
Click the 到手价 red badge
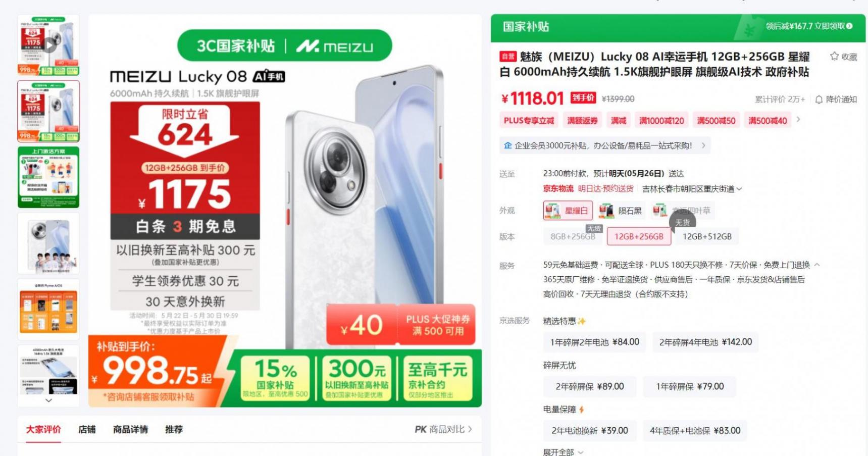[x=583, y=97]
